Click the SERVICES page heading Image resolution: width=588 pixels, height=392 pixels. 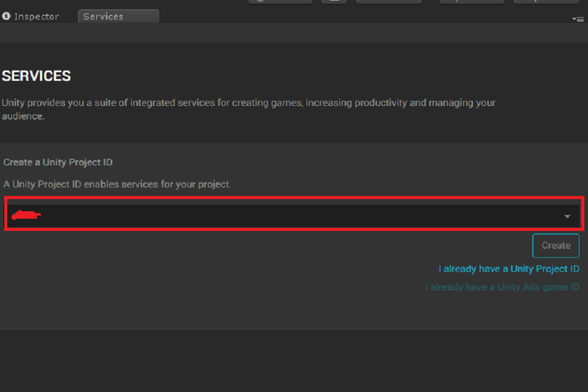[36, 75]
